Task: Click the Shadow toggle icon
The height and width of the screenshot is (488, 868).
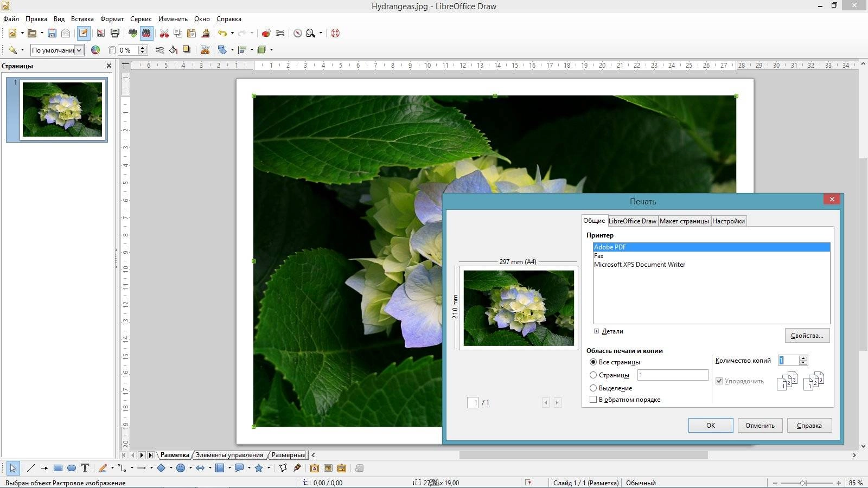Action: click(187, 50)
